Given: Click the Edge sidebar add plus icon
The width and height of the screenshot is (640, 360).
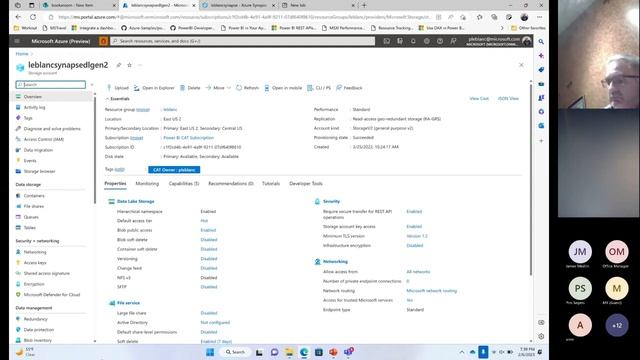Looking at the screenshot, I should click(541, 141).
